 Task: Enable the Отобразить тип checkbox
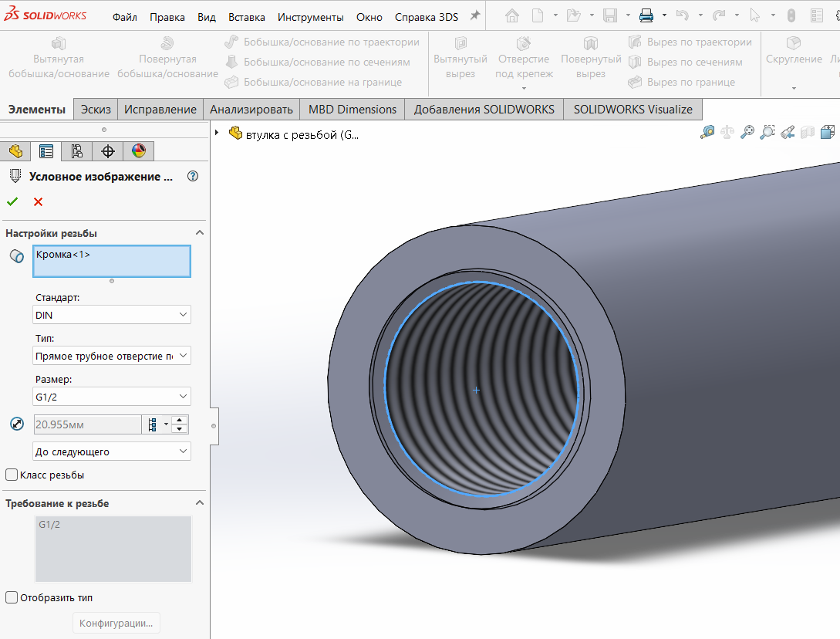tap(12, 597)
